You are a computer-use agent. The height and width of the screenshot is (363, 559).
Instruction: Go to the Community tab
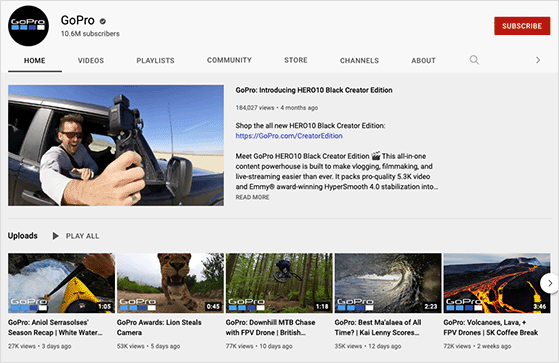point(229,60)
